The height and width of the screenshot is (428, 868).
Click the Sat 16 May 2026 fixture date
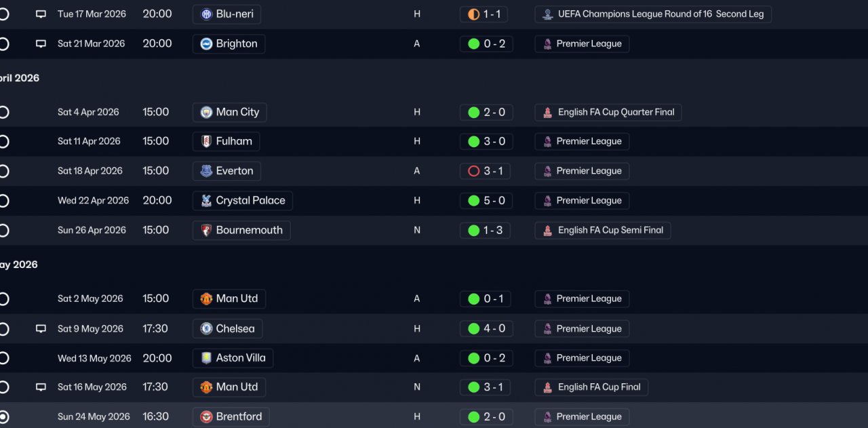click(x=92, y=387)
